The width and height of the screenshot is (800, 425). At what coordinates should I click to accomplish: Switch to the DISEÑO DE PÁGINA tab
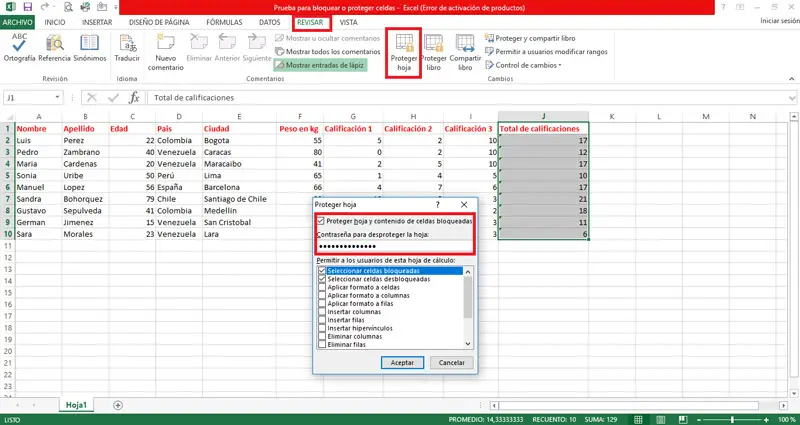click(x=159, y=22)
